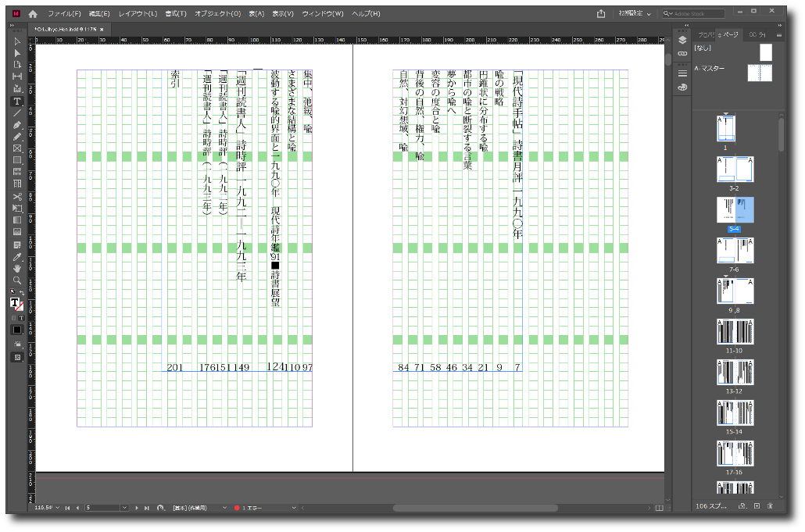This screenshot has height=532, width=805.
Task: Swap fill and stroke colors
Action: pos(22,292)
